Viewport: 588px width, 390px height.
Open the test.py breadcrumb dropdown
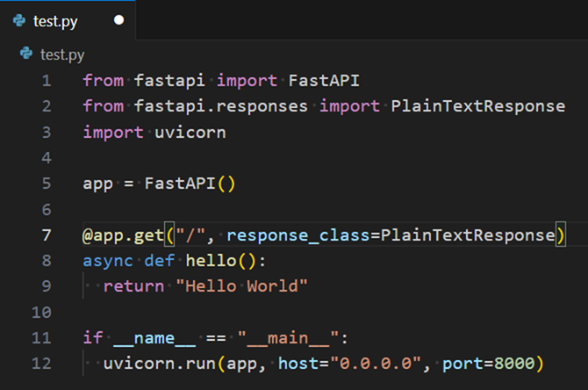[62, 54]
